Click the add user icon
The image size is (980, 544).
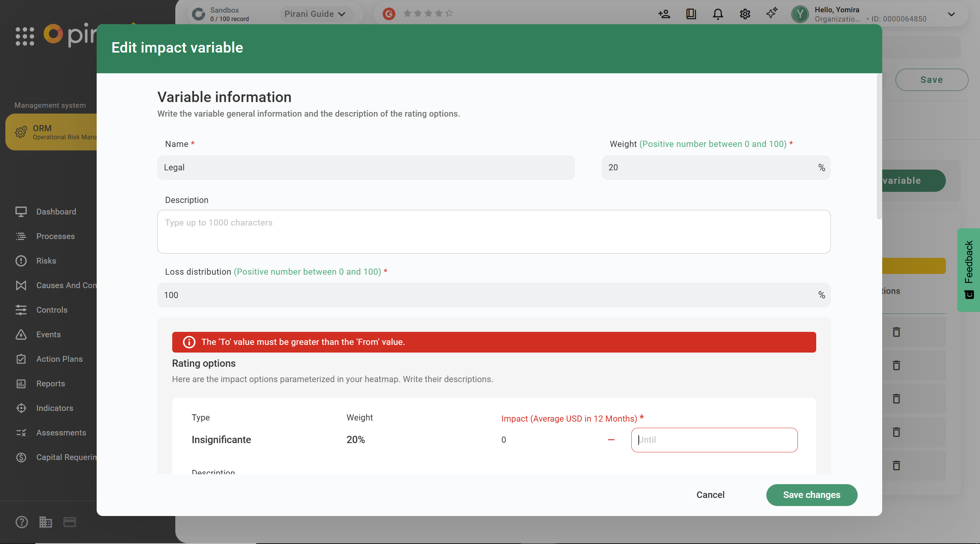click(x=664, y=14)
